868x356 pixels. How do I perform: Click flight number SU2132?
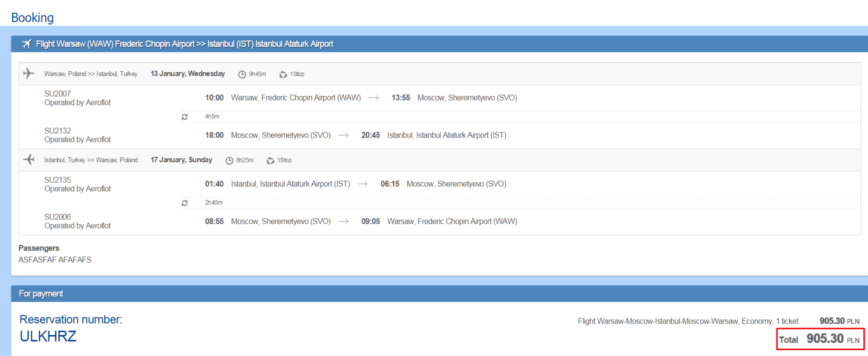[x=58, y=131]
